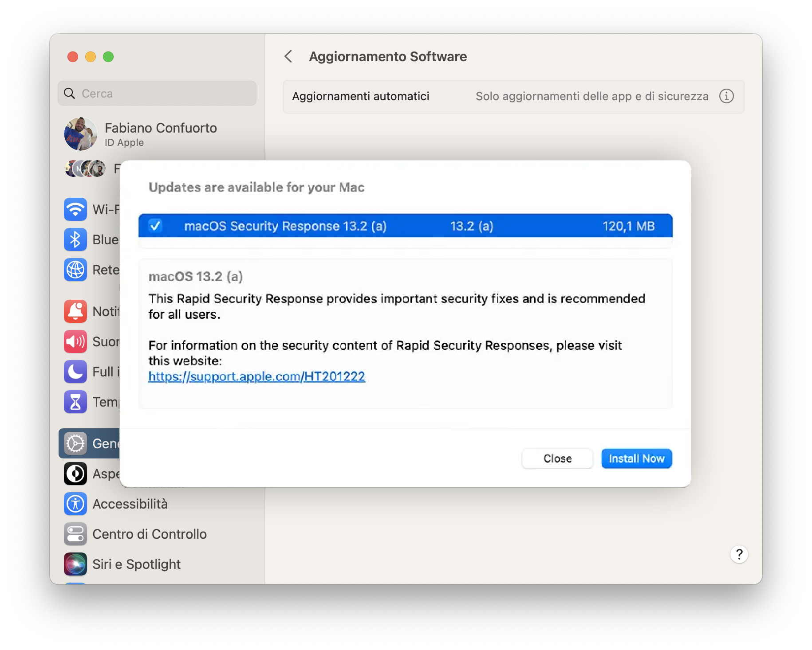Click 'Aggiornamento Software' page title
Image resolution: width=812 pixels, height=650 pixels.
pyautogui.click(x=388, y=57)
